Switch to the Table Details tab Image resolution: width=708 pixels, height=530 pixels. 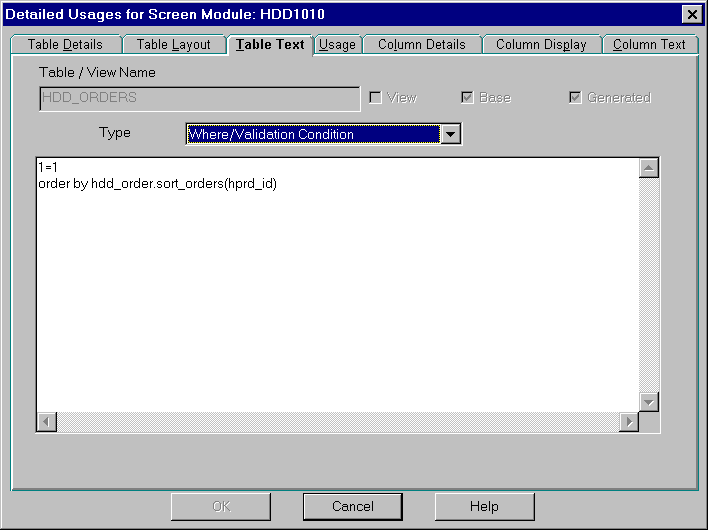(65, 45)
